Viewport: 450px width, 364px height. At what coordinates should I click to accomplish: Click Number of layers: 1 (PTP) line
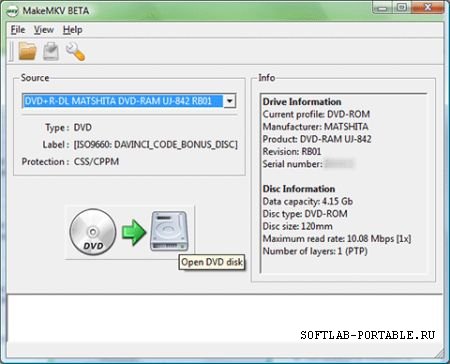coord(315,251)
